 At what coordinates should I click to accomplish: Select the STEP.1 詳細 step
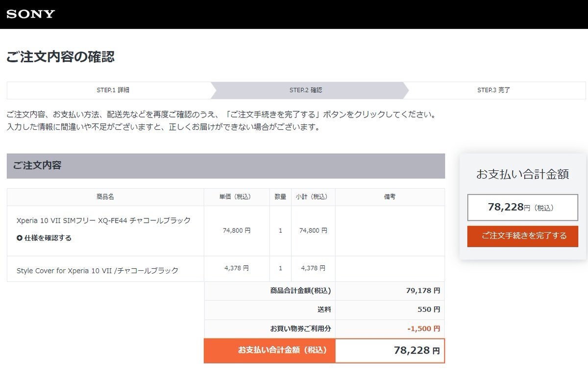(113, 90)
